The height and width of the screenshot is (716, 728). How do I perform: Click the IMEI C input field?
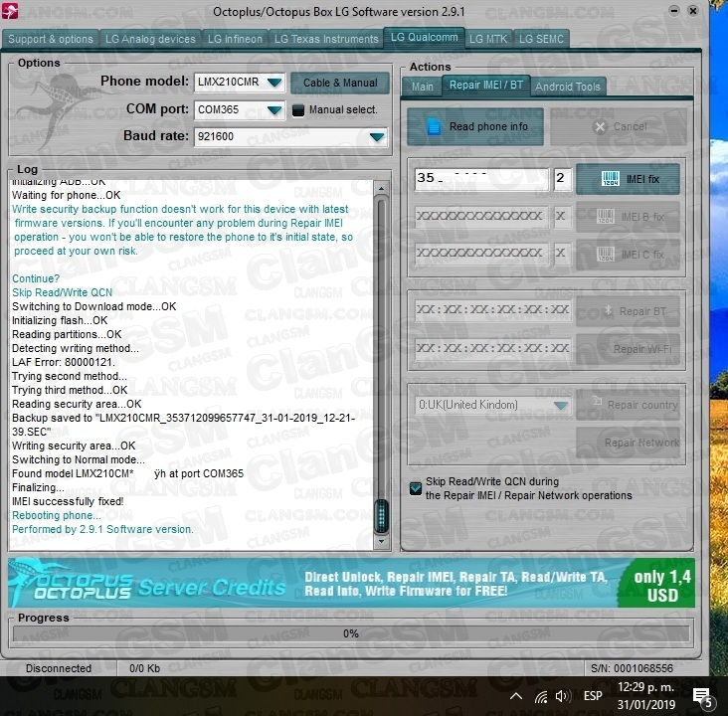tap(481, 254)
